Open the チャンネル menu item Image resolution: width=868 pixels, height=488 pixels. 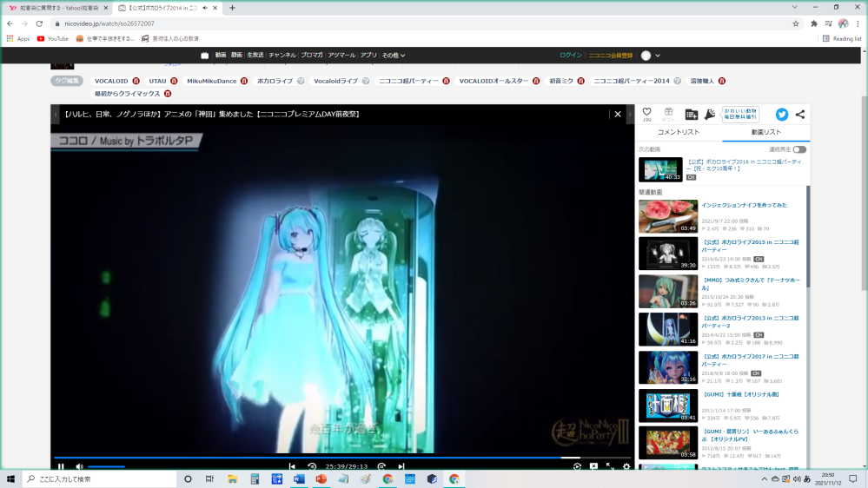(282, 56)
